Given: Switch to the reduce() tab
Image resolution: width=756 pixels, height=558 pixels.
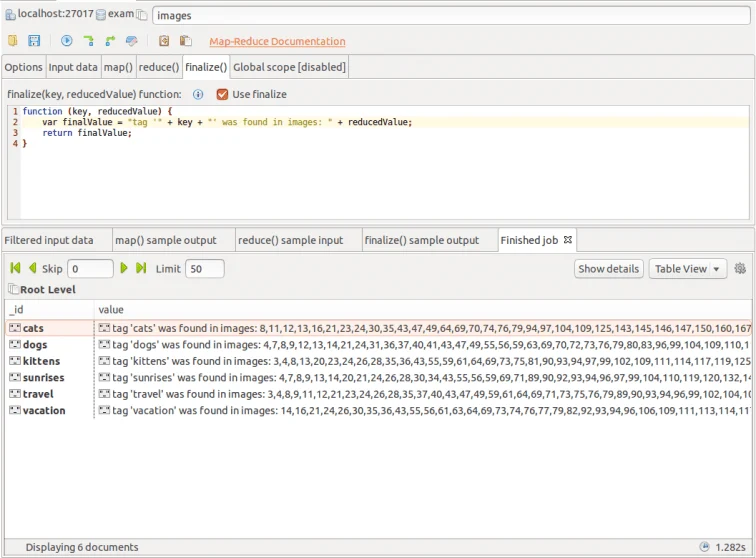Looking at the screenshot, I should [x=159, y=67].
